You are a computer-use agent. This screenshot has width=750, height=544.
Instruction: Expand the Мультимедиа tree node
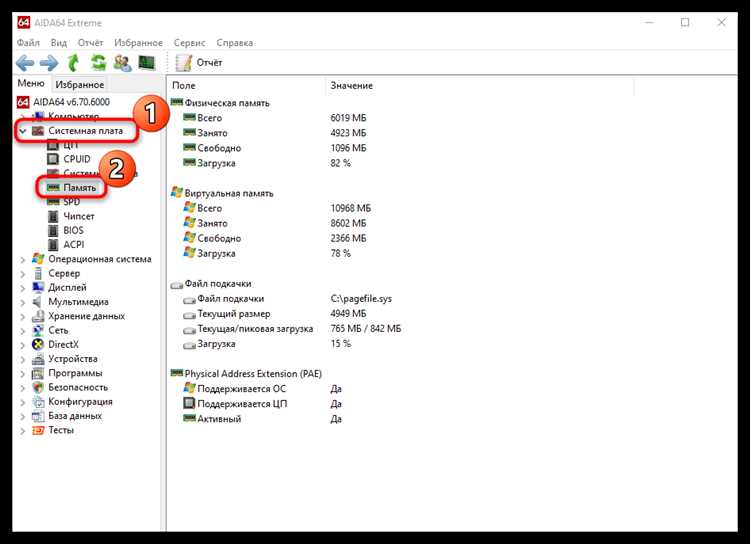pos(22,302)
